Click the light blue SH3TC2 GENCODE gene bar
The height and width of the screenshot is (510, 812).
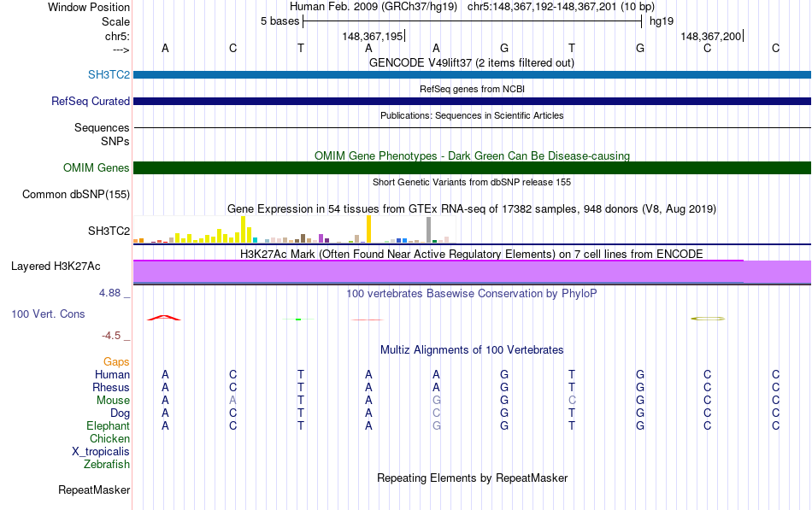(473, 74)
